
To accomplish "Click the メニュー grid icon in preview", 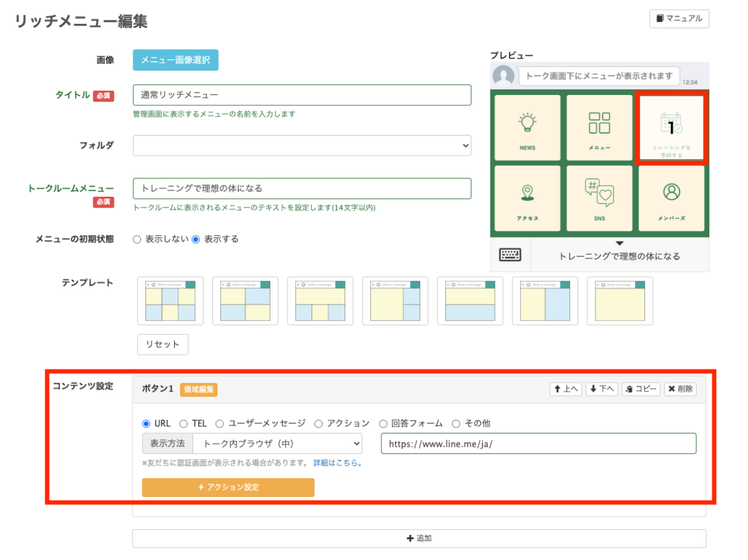I will tap(599, 123).
